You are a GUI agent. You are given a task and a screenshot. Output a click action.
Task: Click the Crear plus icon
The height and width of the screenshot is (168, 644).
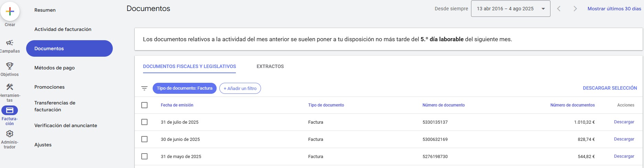10,11
